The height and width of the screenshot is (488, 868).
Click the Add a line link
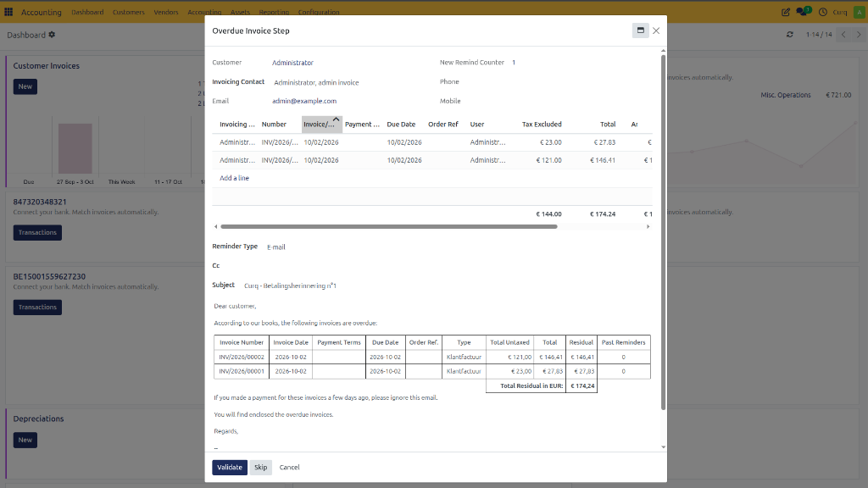234,178
